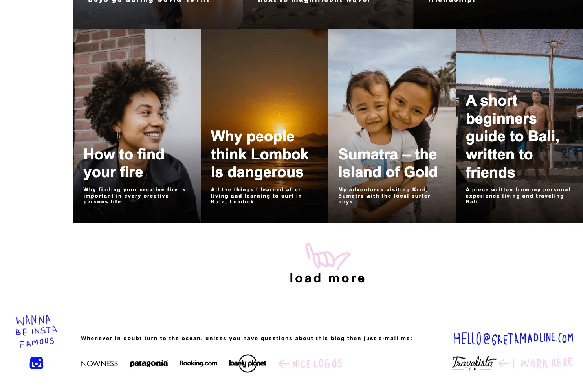Click the 'Nice Logos' handwritten label
This screenshot has width=583, height=392.
[x=317, y=364]
